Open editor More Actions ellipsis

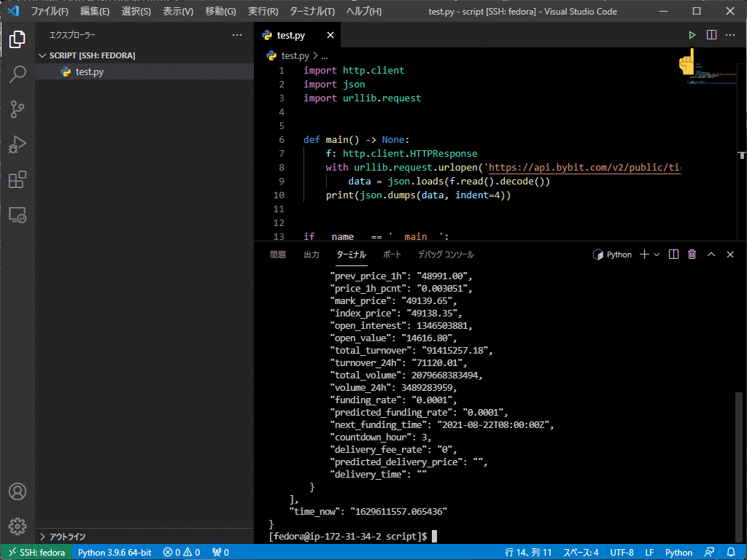(x=730, y=35)
